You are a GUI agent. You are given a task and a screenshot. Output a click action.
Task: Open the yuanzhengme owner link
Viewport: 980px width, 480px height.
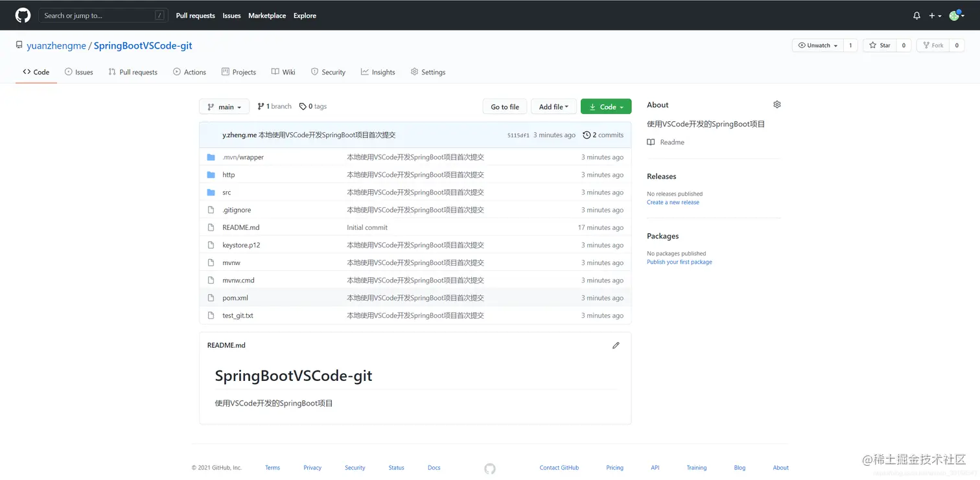(56, 46)
